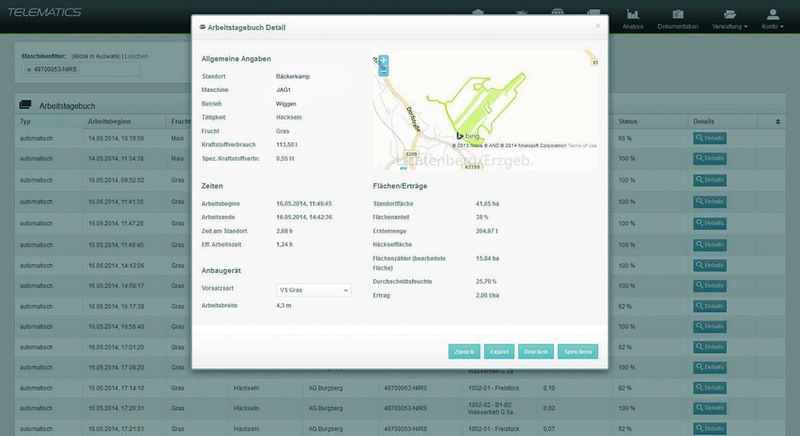Viewport: 800px width, 436px height.
Task: Open Details for the first table row
Action: [709, 137]
